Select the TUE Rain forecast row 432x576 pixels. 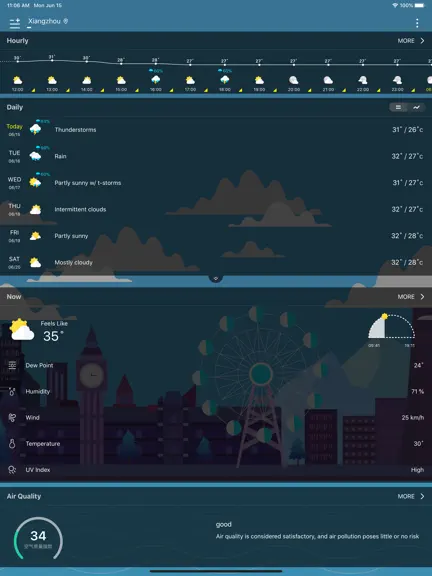pyautogui.click(x=216, y=156)
